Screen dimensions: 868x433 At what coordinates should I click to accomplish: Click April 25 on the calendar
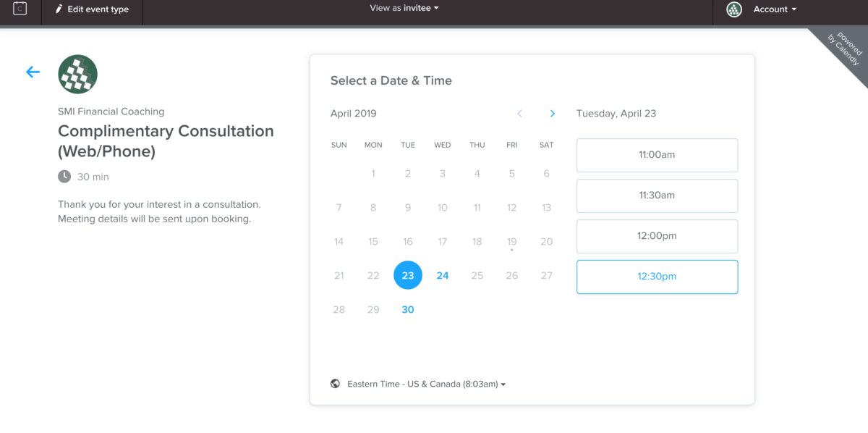[477, 275]
